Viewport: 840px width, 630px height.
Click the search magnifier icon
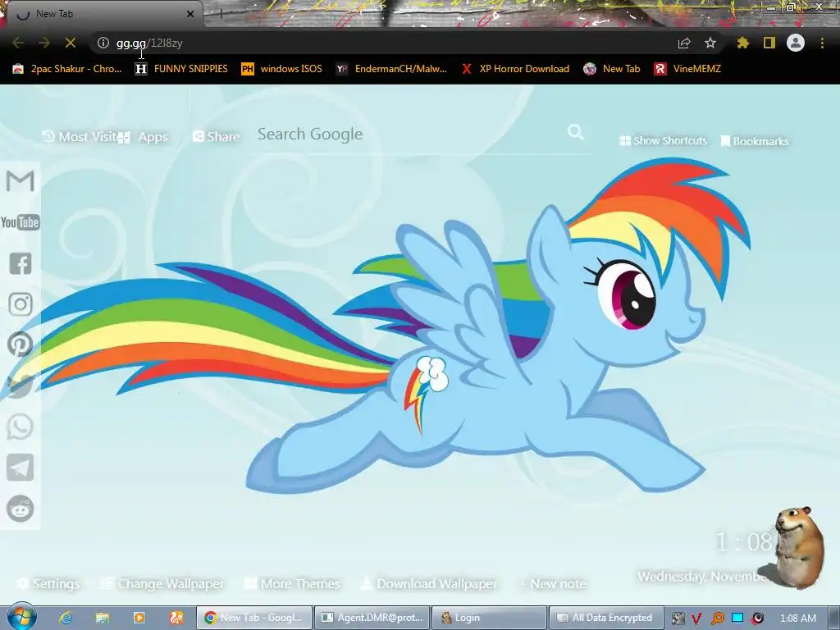tap(576, 132)
